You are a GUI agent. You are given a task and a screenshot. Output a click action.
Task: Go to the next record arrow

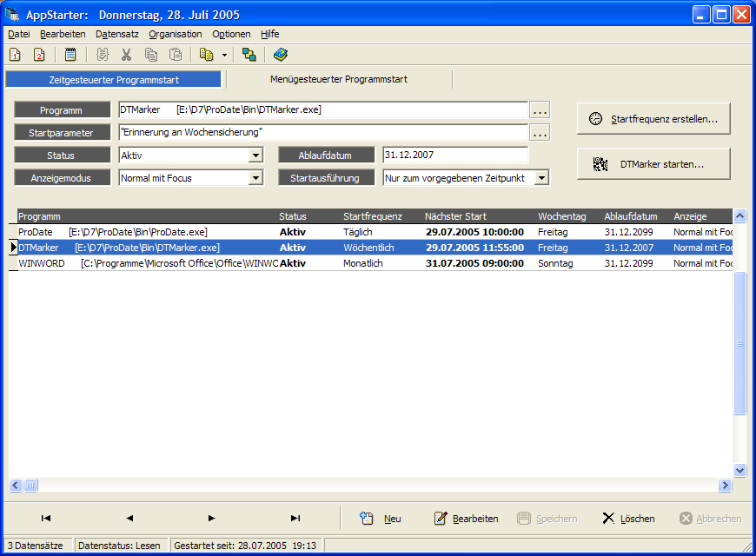coord(211,519)
